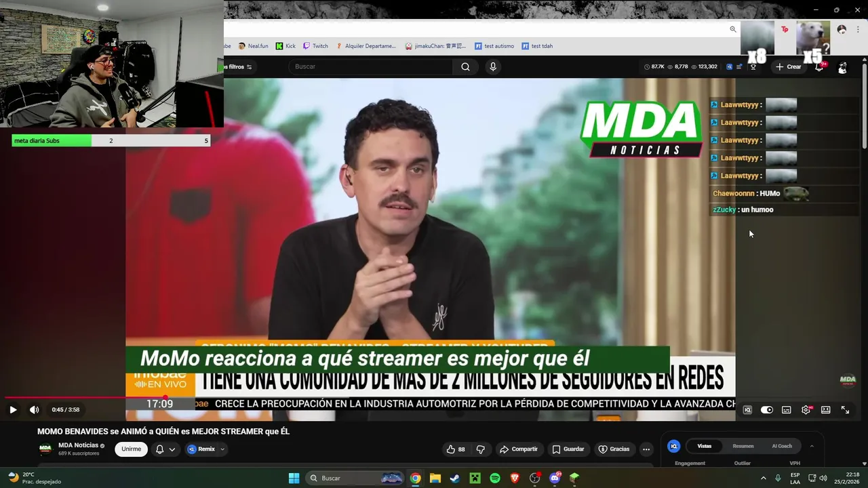This screenshot has width=868, height=488.
Task: Like the video showing 88 likes
Action: tap(455, 449)
